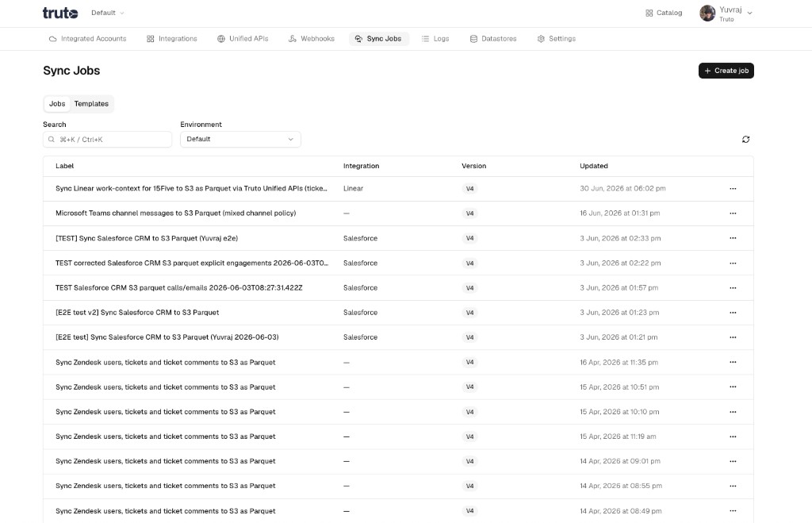Open actions for Zendesk job updated 08:49 pm
This screenshot has width=812, height=523.
(x=733, y=511)
